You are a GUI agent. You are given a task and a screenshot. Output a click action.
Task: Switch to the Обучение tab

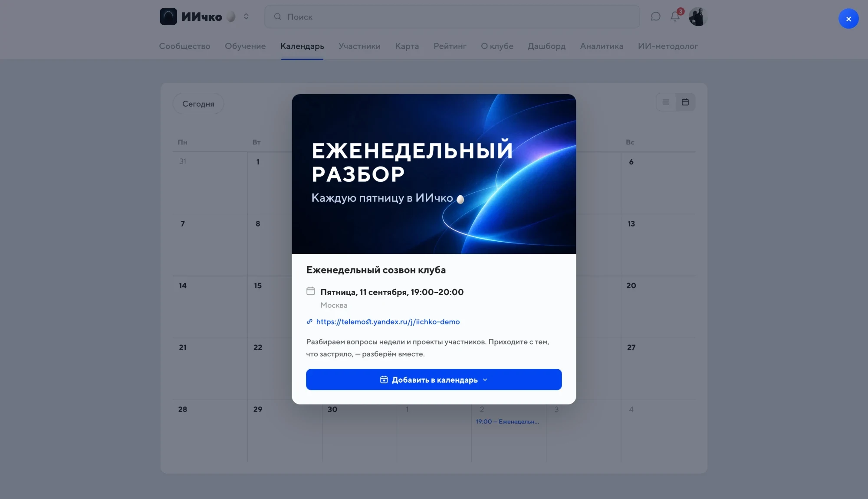245,46
